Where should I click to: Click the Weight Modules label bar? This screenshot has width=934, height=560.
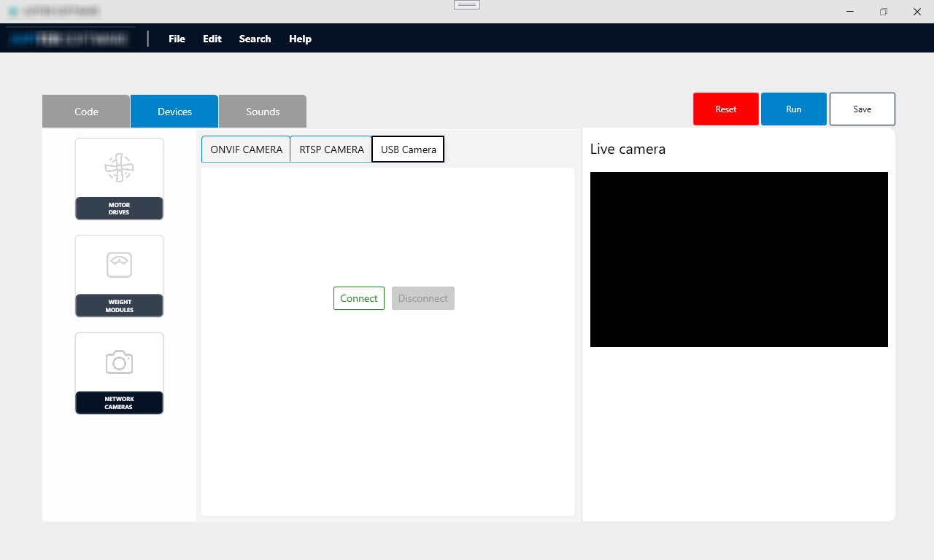(119, 306)
